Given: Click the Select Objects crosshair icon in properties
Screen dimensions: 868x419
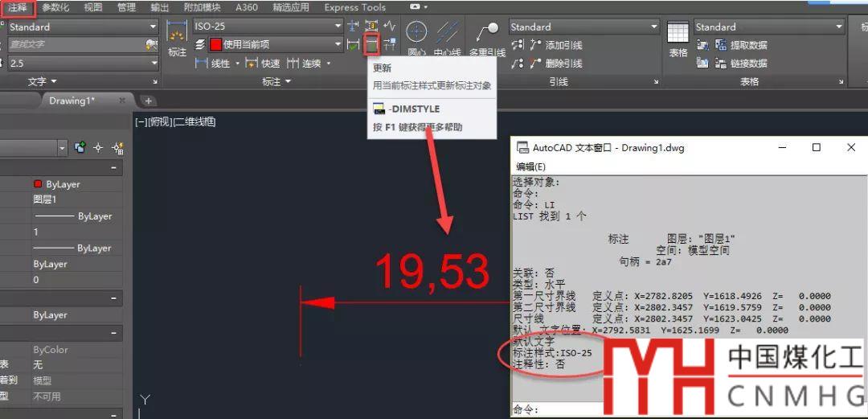Looking at the screenshot, I should click(x=98, y=148).
